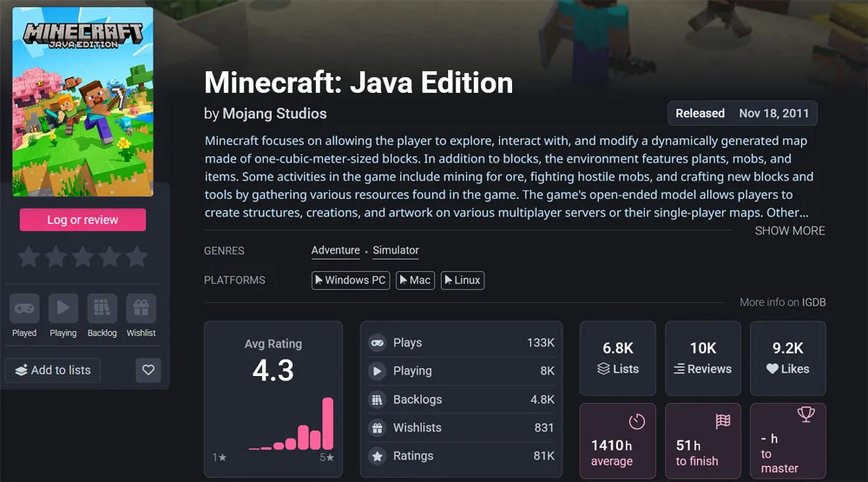
Task: Click the to master trophy card
Action: point(788,441)
